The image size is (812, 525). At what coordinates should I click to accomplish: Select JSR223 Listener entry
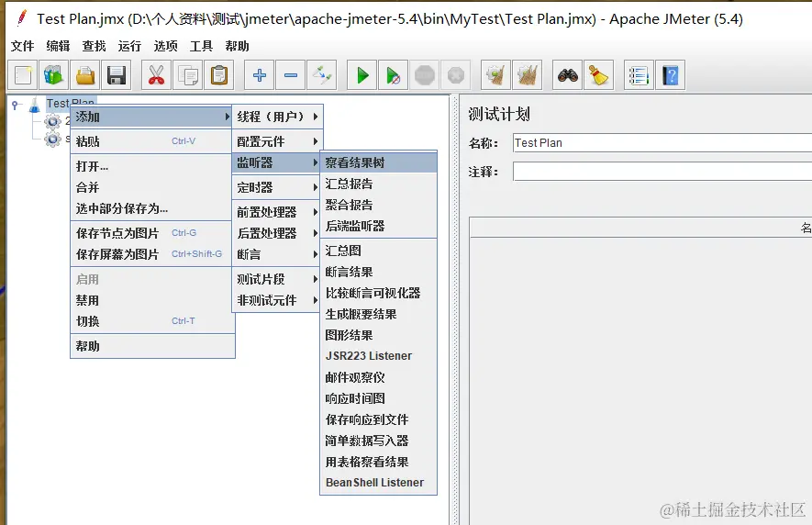[x=379, y=356]
